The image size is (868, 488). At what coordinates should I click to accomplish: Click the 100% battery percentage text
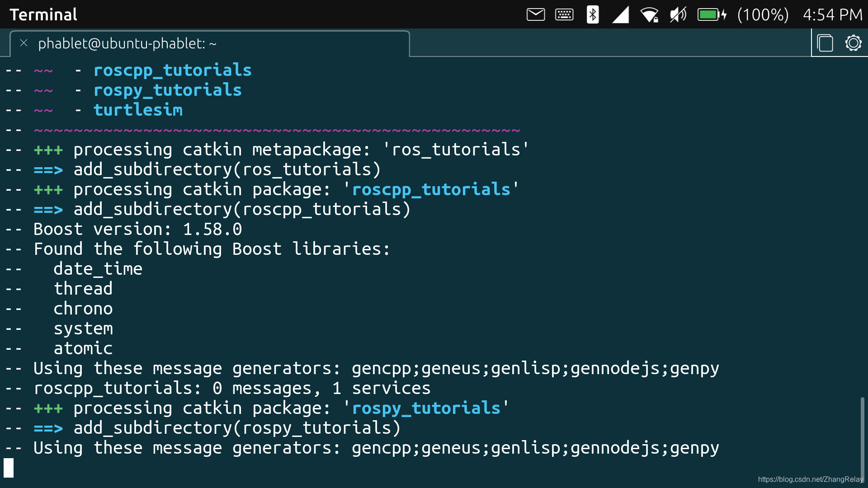[763, 14]
